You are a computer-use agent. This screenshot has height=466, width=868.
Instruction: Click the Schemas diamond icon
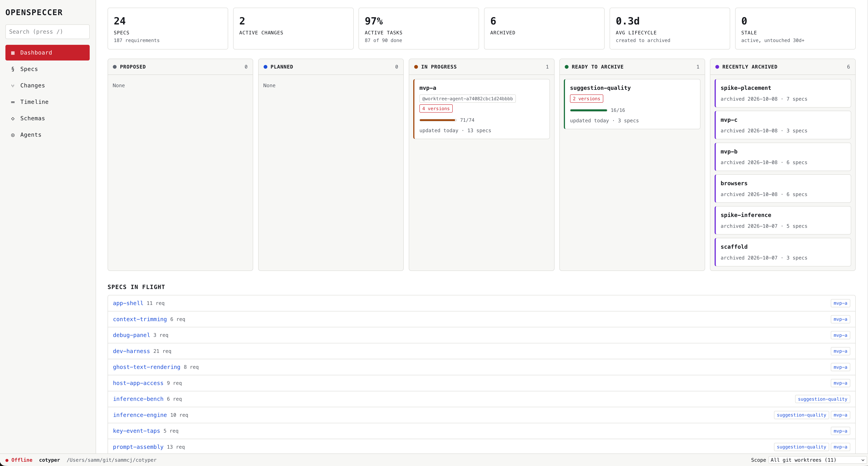click(13, 119)
